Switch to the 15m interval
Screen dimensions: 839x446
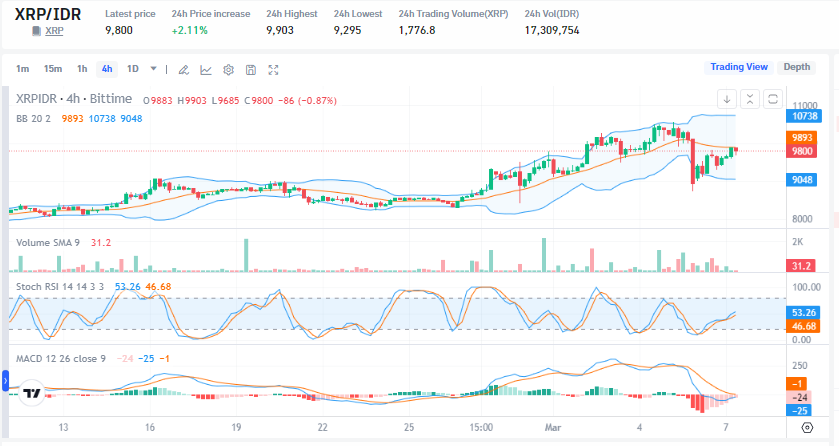click(52, 69)
